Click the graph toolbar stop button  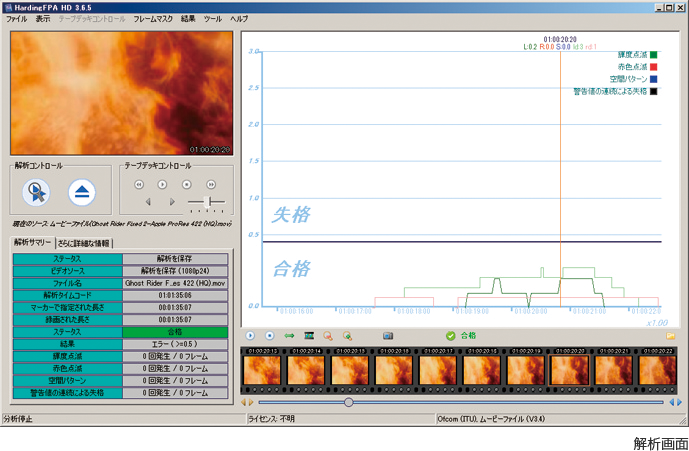click(270, 336)
